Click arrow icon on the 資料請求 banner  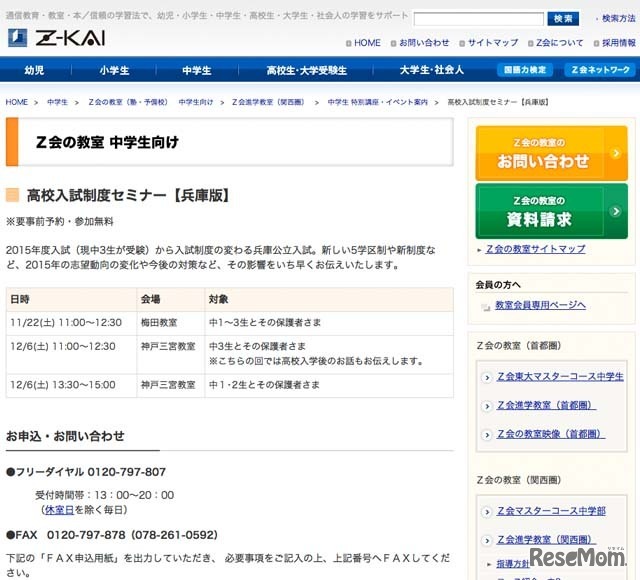(x=616, y=211)
